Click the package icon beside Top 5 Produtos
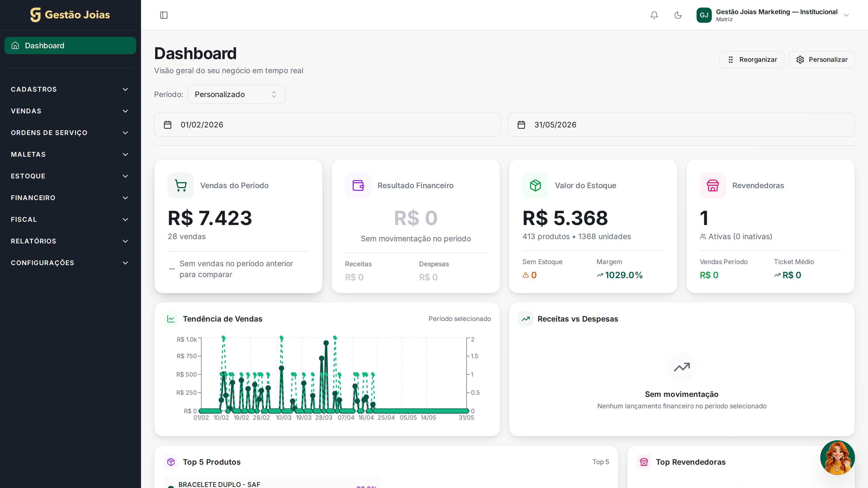Viewport: 868px width, 488px height. (x=171, y=462)
